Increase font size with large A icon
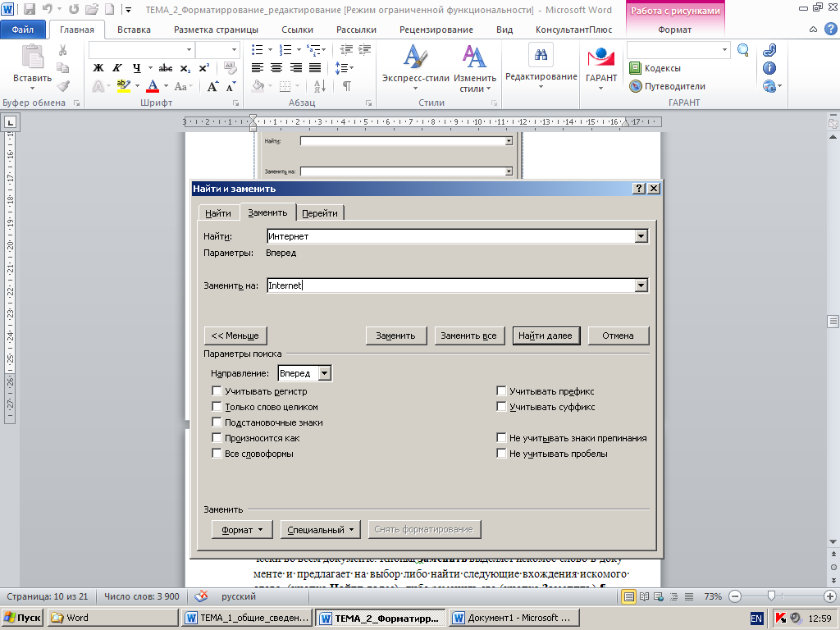840x630 pixels. coord(212,85)
